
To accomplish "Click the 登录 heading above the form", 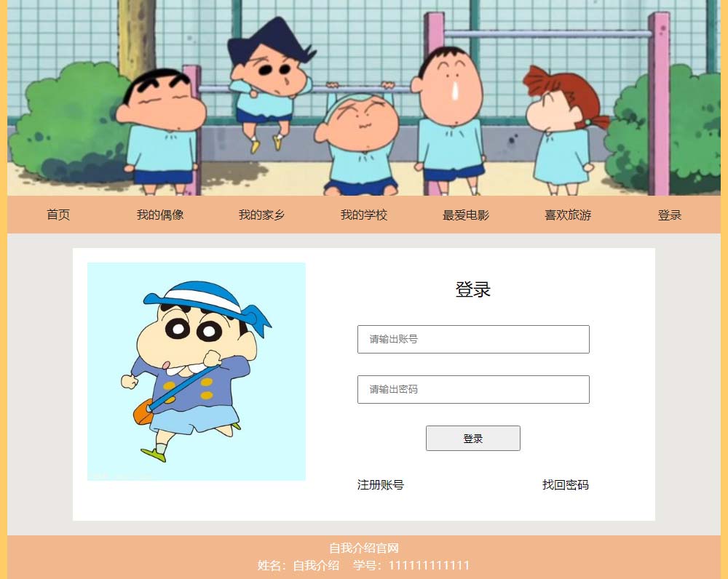I will [473, 289].
